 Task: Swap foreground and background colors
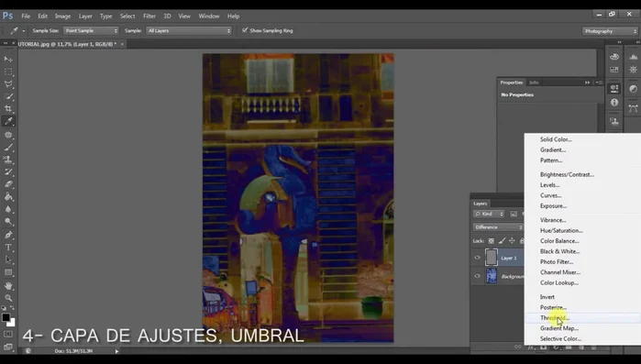tap(12, 308)
